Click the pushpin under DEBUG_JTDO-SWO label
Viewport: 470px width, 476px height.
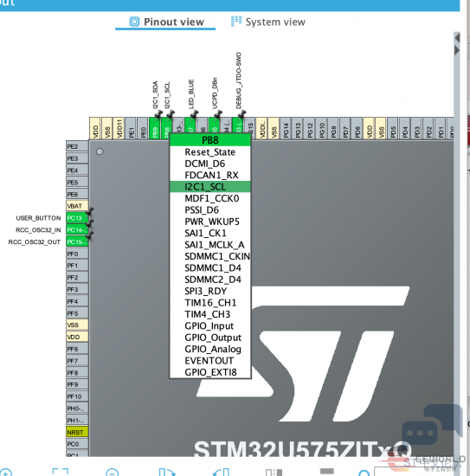241,115
